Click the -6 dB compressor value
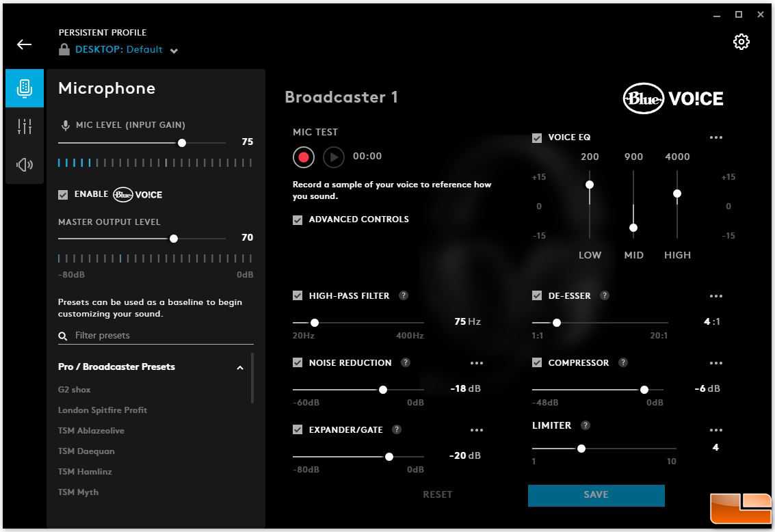Screen dimensions: 775x532 coord(707,389)
